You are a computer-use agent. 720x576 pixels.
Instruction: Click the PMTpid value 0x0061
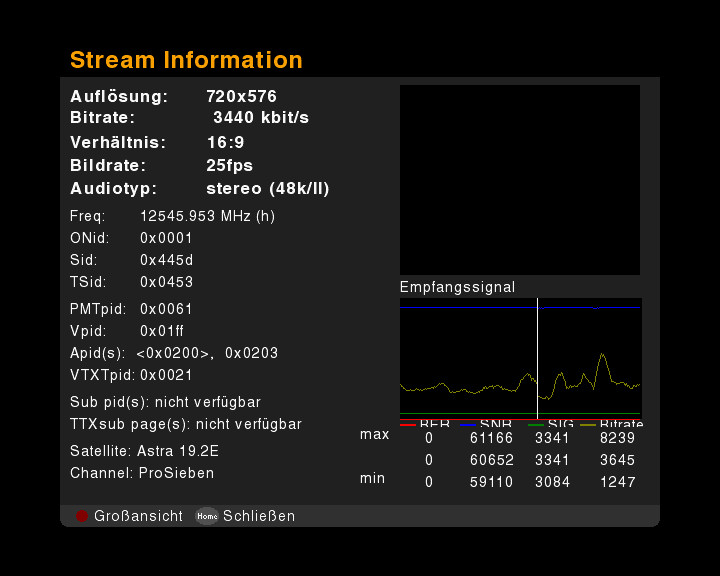pos(166,309)
